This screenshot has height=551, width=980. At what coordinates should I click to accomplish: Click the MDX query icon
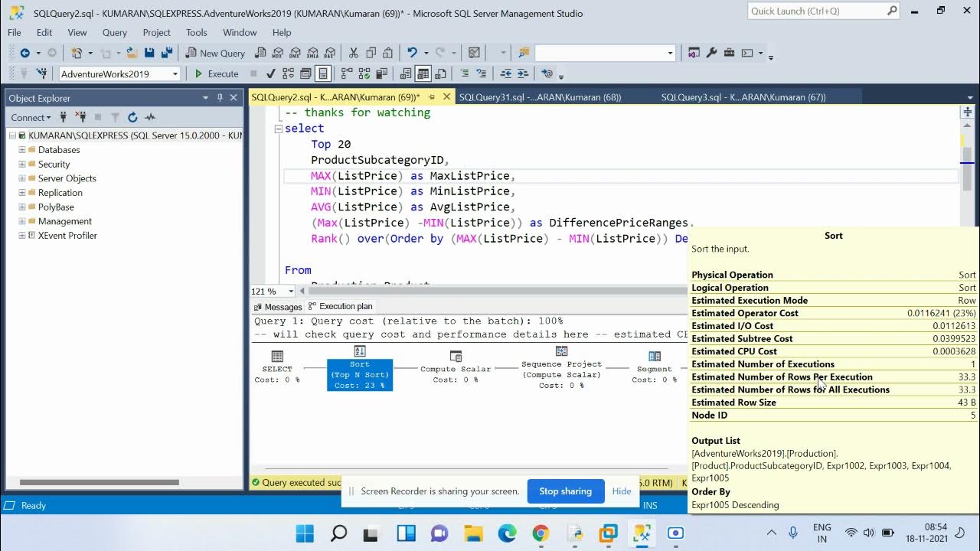[x=277, y=53]
